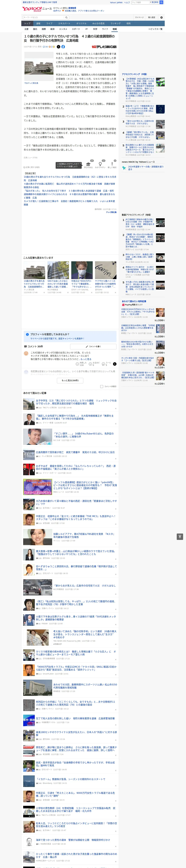Image resolution: width=186 pixels, height=868 pixels.
Task: Click the 最新災害ボランティア情報をLINEで取得 link
Action: point(40,2)
